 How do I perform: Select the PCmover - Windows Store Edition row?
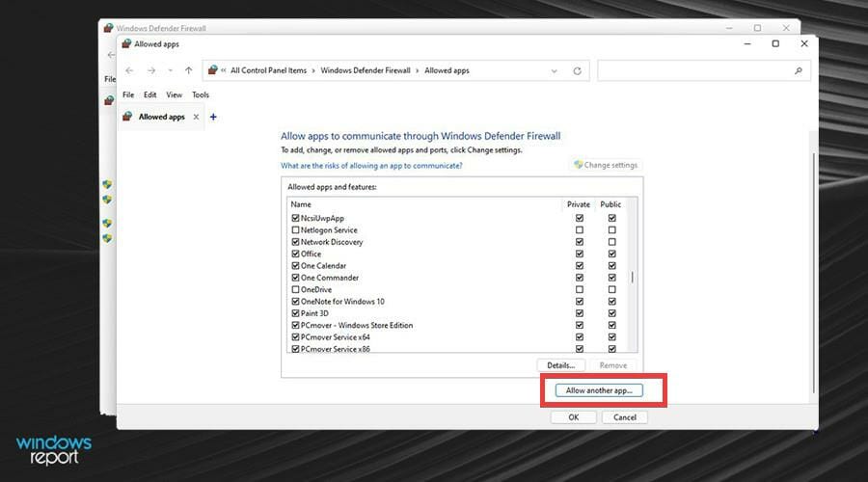[457, 326]
